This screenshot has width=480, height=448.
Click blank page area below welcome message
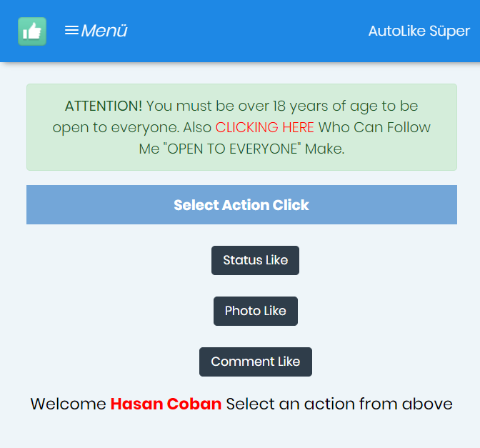tap(240, 432)
